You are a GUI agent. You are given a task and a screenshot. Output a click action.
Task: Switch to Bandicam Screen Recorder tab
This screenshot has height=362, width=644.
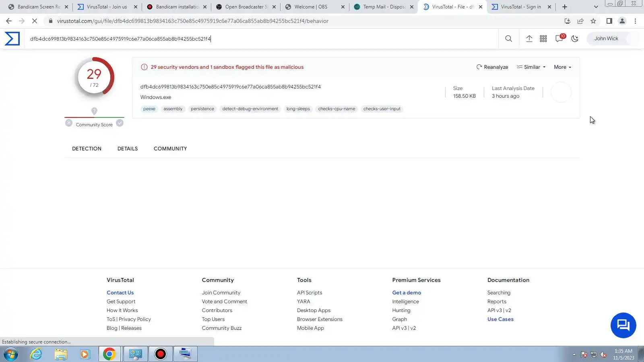point(39,7)
